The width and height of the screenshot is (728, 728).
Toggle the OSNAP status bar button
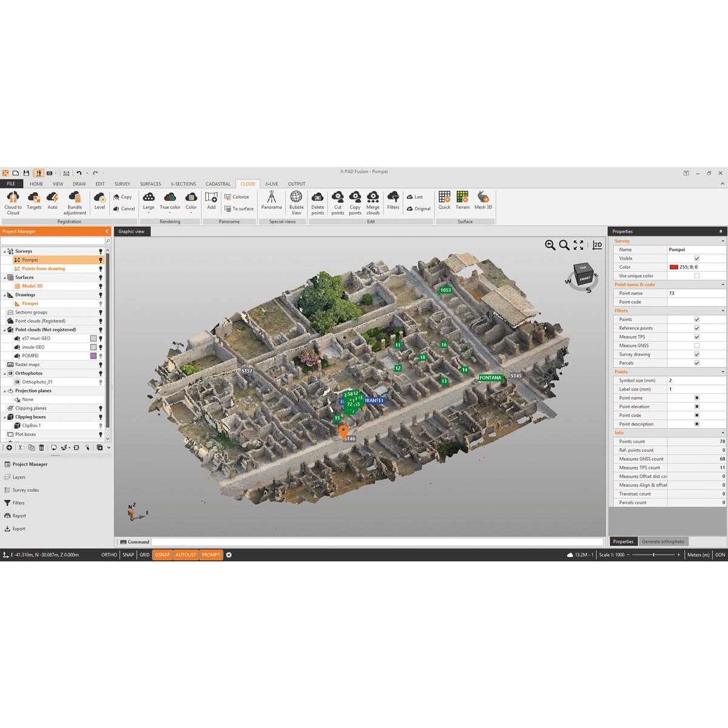click(x=162, y=555)
